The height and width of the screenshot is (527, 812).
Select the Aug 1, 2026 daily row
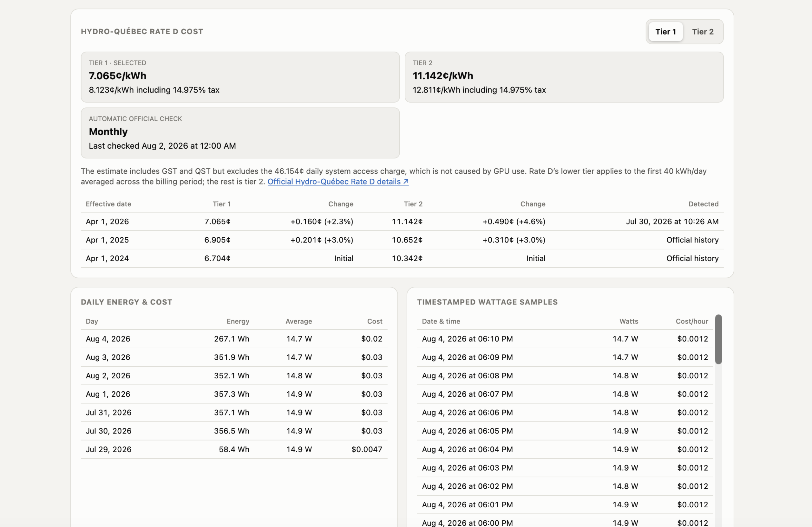tap(234, 394)
